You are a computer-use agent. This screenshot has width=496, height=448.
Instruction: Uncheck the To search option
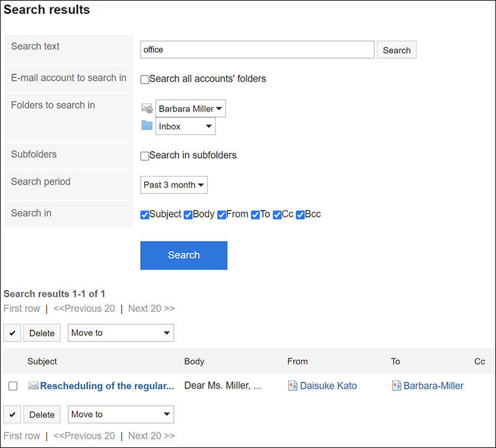[255, 215]
